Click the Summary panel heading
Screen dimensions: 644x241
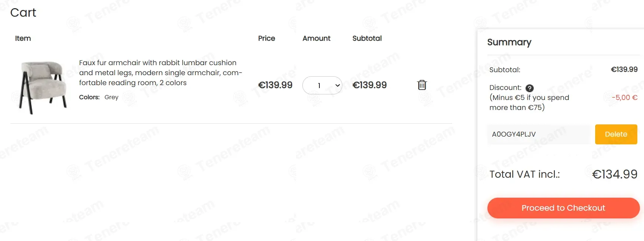pos(509,42)
